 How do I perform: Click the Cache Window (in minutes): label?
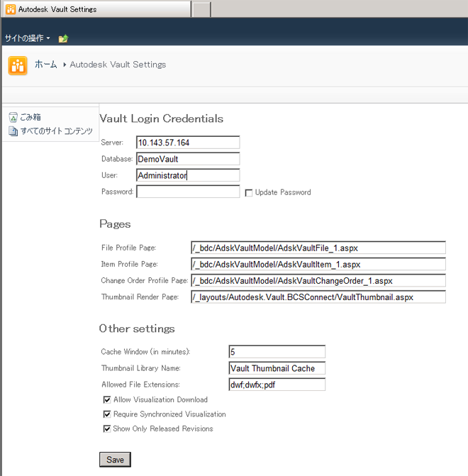click(x=145, y=352)
